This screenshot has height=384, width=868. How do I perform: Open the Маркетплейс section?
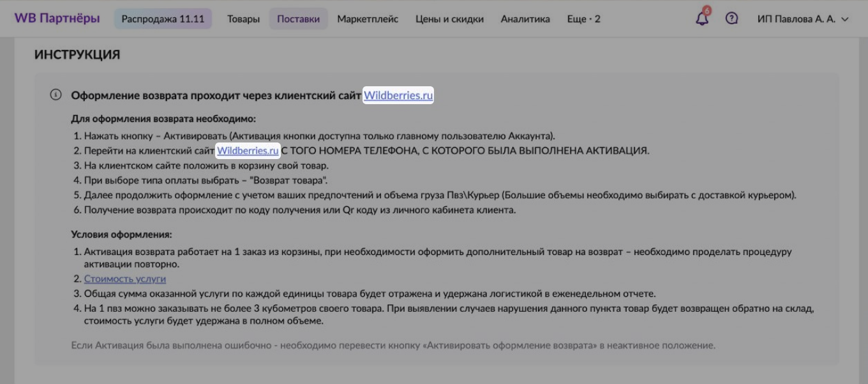[368, 19]
